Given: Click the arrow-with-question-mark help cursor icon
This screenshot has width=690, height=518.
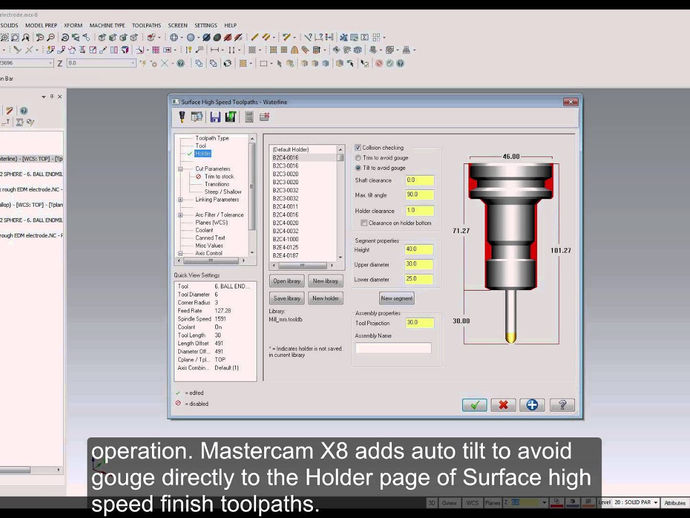Looking at the screenshot, I should 308,37.
